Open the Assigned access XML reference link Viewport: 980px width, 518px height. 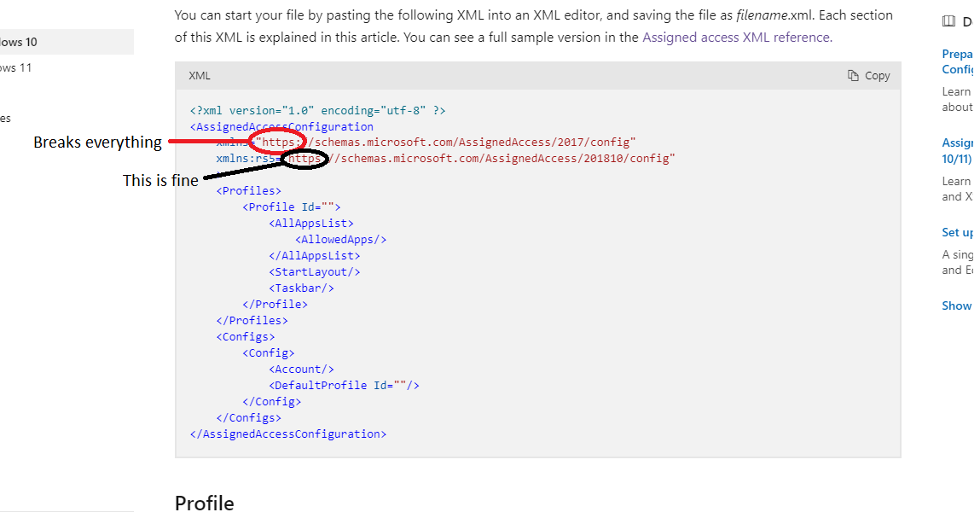tap(737, 38)
